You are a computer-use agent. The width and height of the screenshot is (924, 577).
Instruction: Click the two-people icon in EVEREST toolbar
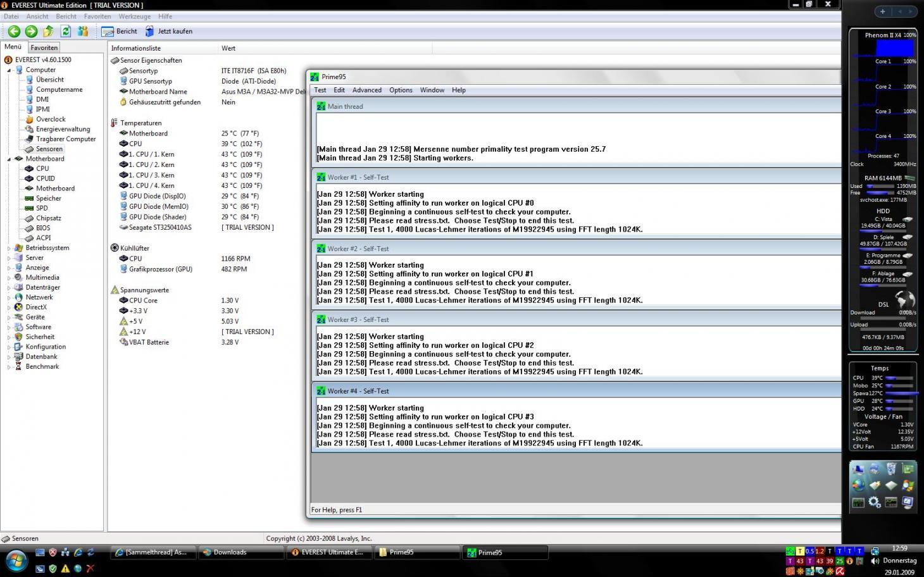[x=83, y=31]
